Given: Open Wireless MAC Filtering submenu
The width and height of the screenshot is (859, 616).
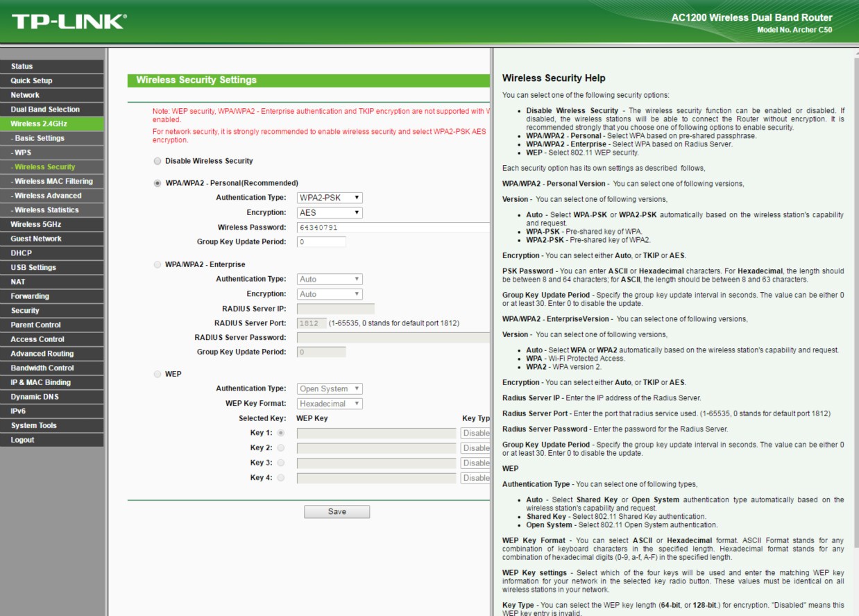Looking at the screenshot, I should tap(52, 181).
